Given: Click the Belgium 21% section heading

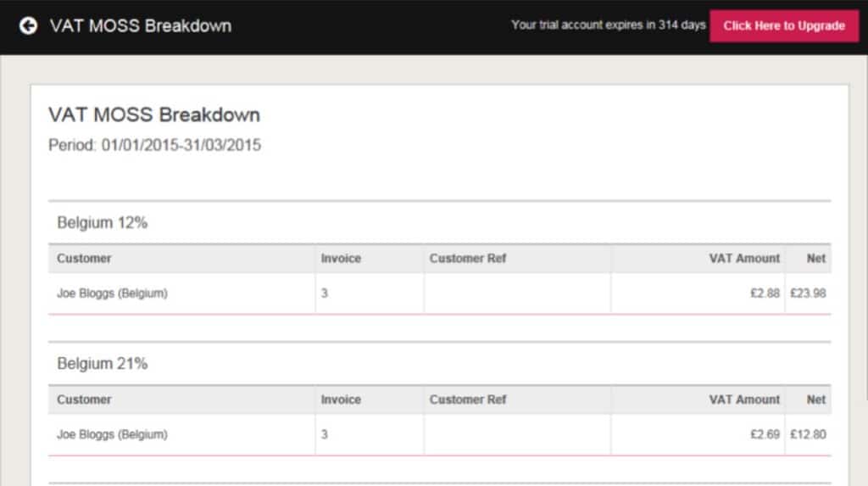Looking at the screenshot, I should 103,364.
